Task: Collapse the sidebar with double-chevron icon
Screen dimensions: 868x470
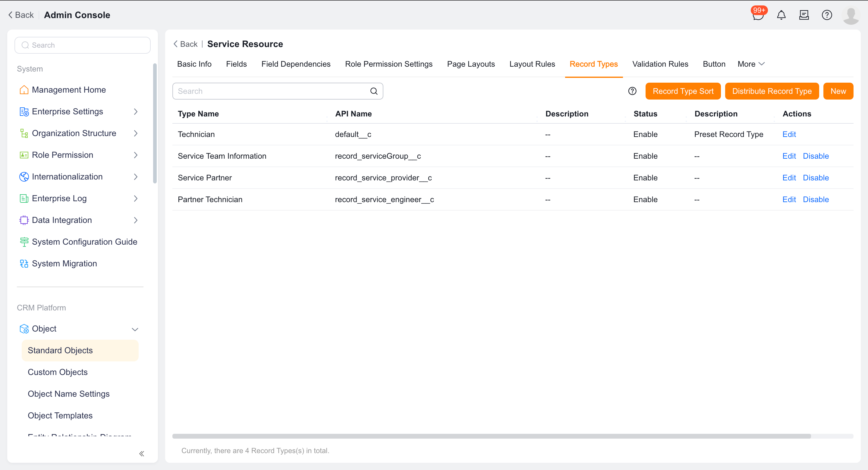Action: (x=142, y=453)
